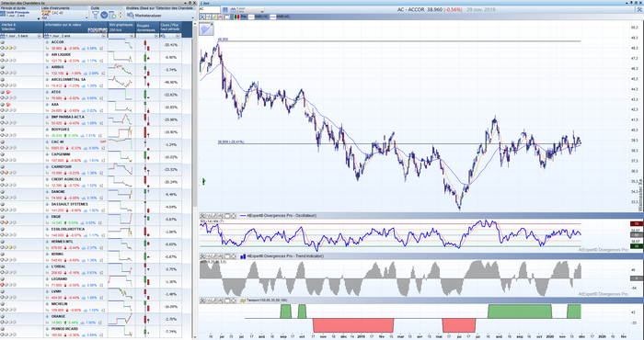Expand Période et durée dropdown arrow
This screenshot has width=644, height=340.
coord(39,19)
